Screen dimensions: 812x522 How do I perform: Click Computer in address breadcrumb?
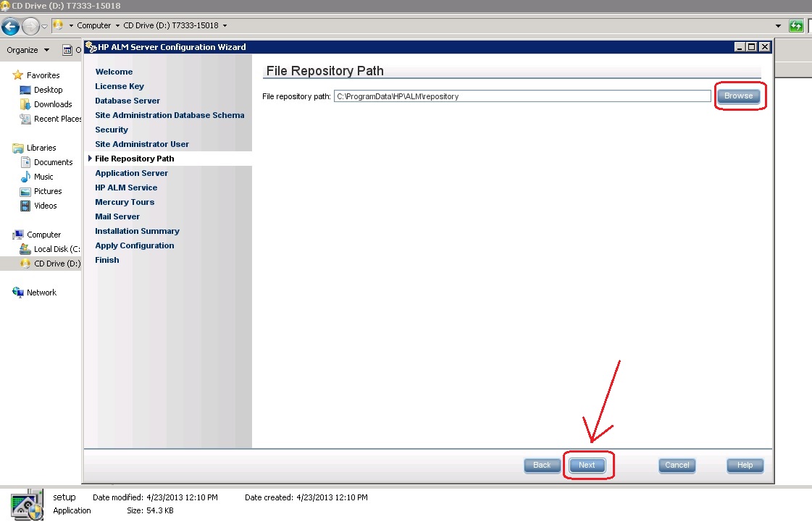(x=93, y=25)
